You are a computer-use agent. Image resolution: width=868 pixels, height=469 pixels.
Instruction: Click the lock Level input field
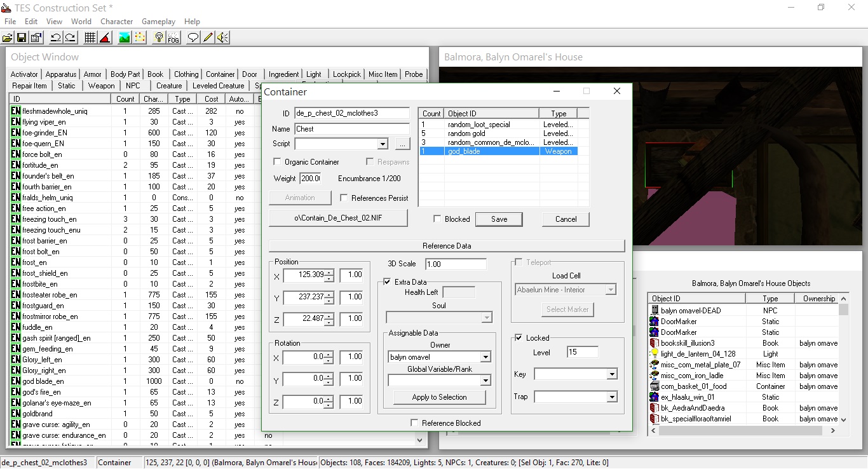coord(583,352)
